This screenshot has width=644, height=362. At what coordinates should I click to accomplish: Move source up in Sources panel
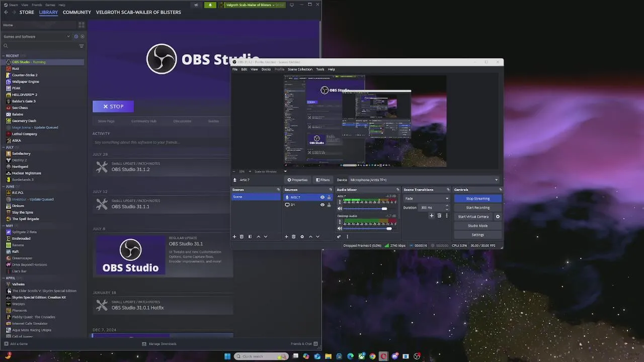click(310, 237)
